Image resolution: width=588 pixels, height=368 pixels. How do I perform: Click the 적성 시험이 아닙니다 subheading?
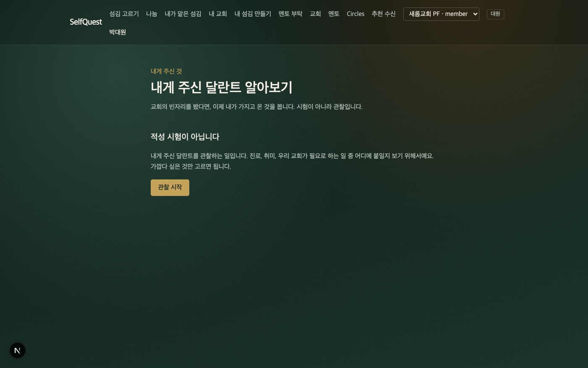(185, 137)
